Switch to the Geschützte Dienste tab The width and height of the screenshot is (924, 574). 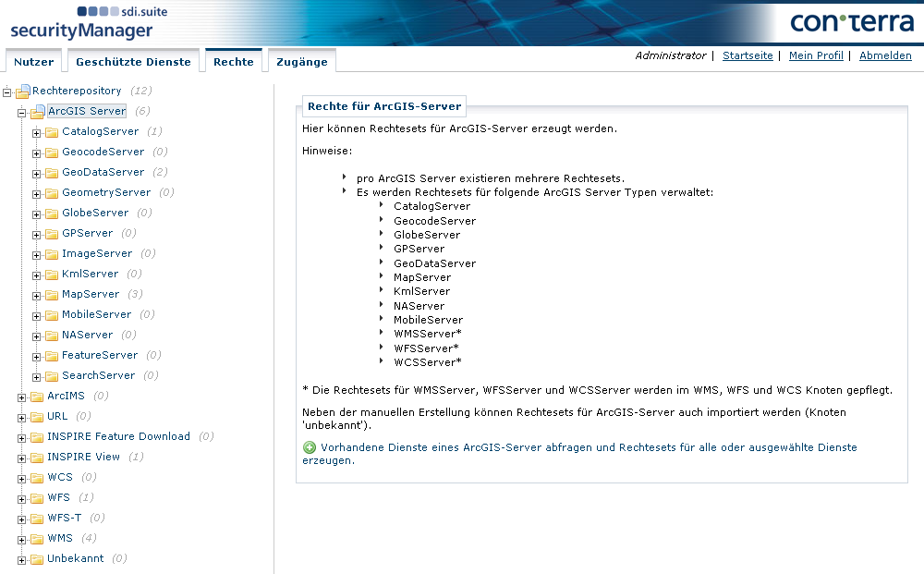(133, 61)
